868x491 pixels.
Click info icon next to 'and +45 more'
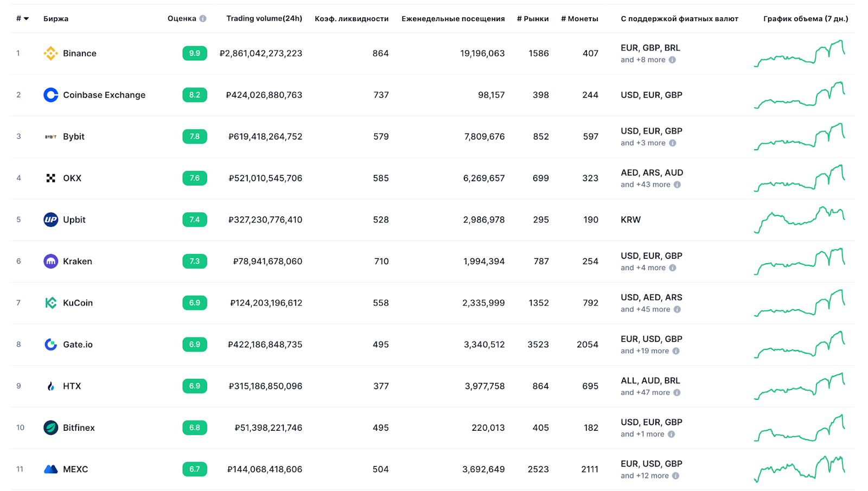(677, 309)
